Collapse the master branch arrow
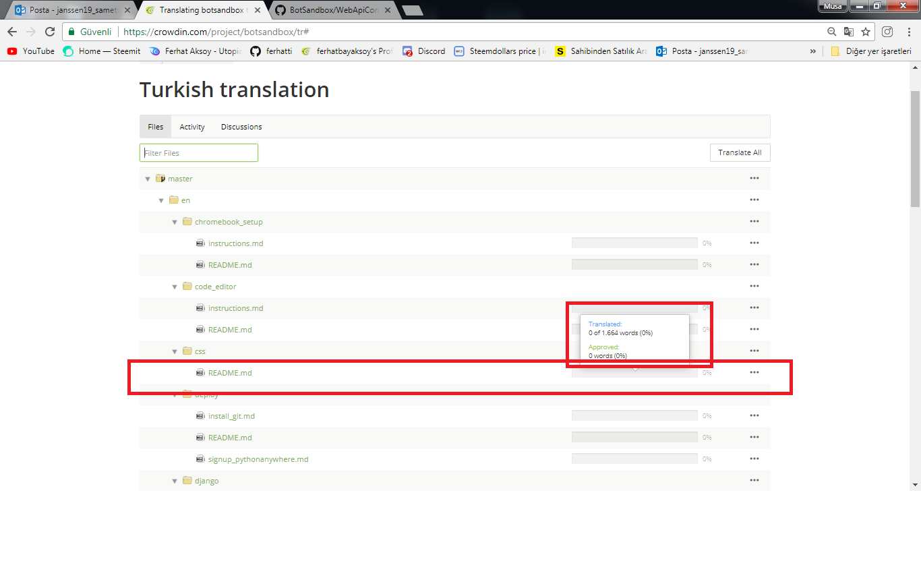 point(148,179)
